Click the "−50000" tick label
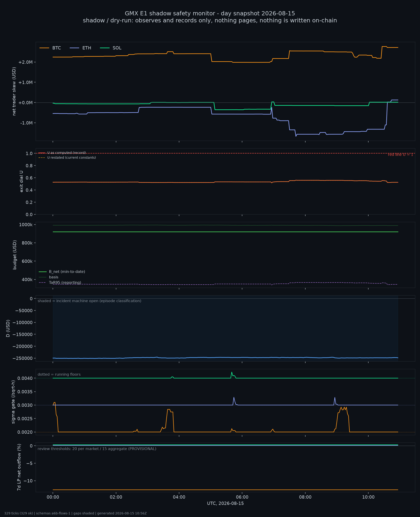The image size is (420, 517). 24,311
